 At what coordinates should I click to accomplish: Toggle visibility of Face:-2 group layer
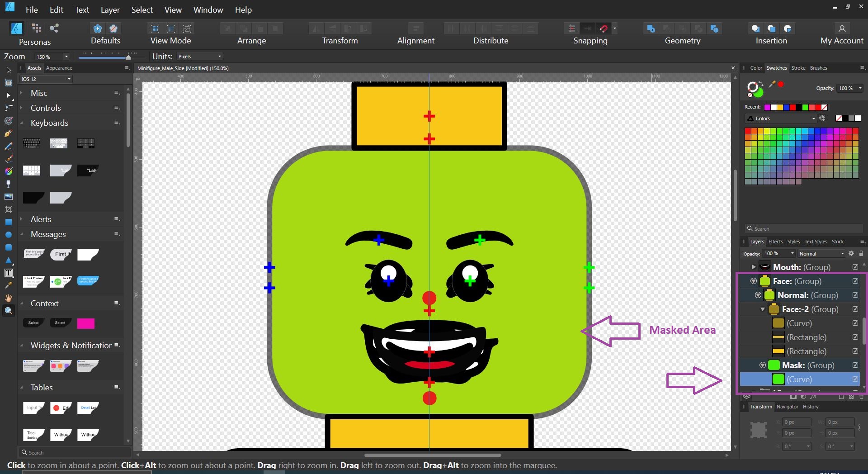[x=855, y=309]
